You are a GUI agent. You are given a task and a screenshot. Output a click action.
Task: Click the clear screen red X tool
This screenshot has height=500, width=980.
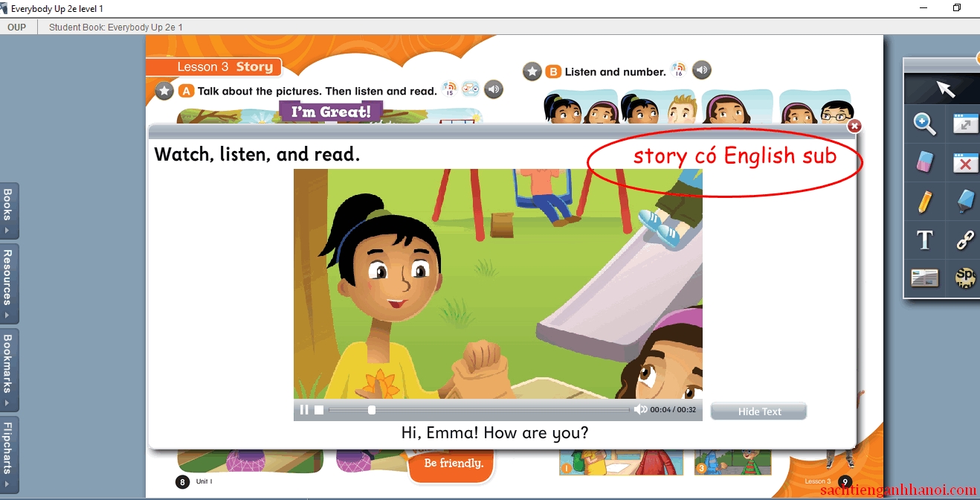[965, 161]
